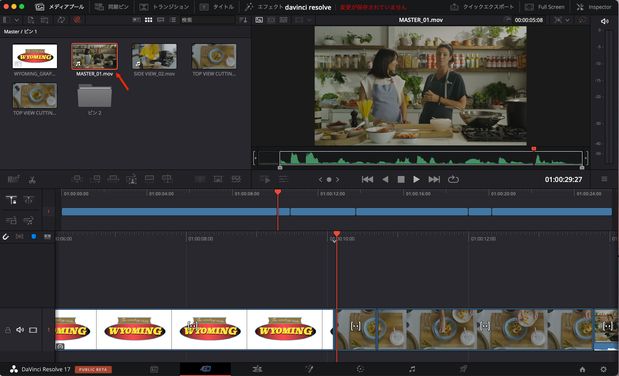Click the Boring Detector icon
619x376 pixels.
pos(13,179)
